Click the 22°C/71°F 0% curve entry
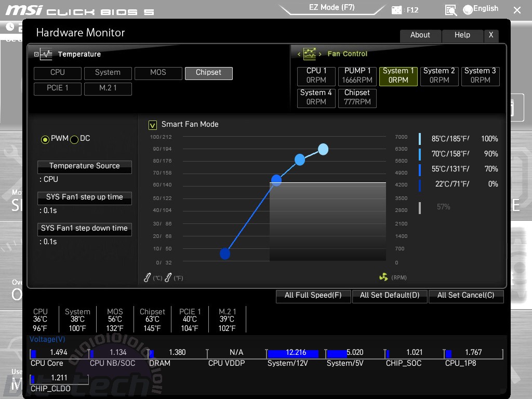 pyautogui.click(x=458, y=184)
